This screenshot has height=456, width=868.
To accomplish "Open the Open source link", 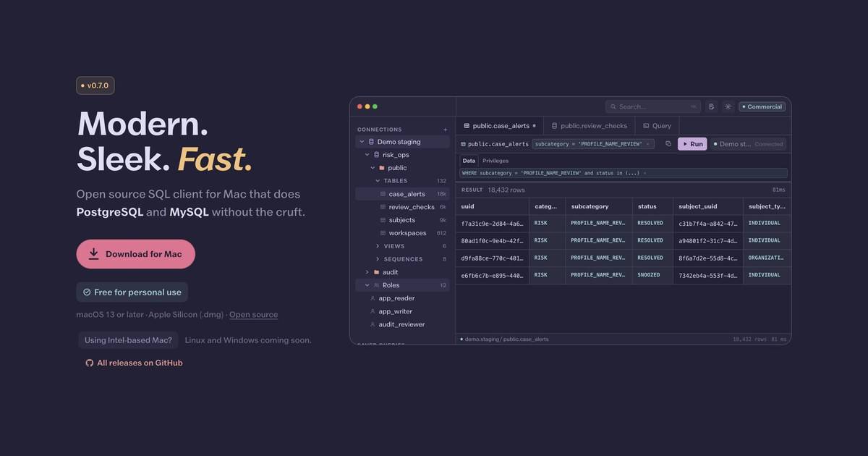I will pos(253,315).
